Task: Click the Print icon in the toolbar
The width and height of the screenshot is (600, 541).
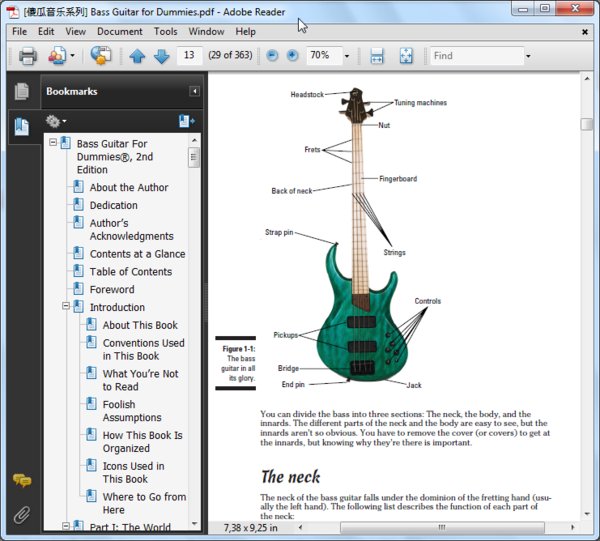Action: tap(28, 56)
